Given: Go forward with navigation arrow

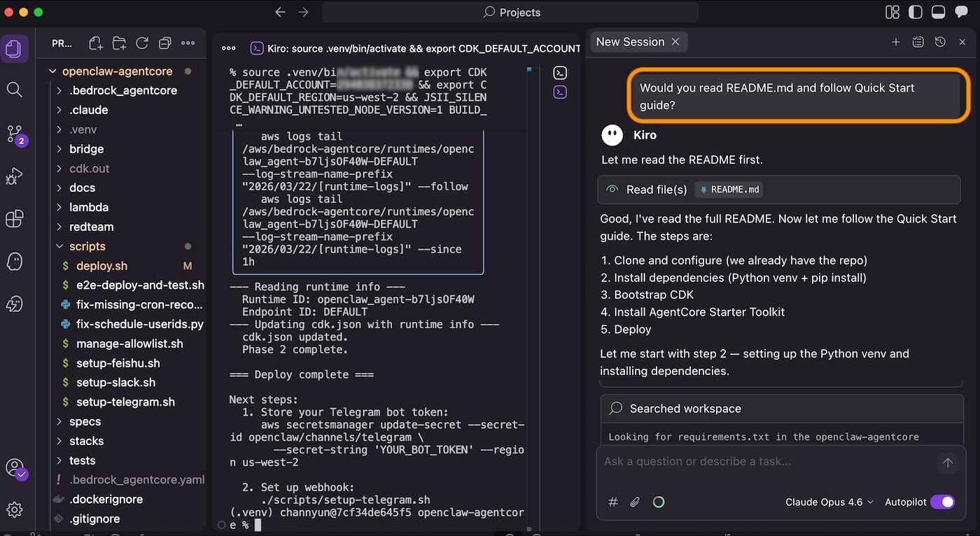Looking at the screenshot, I should tap(303, 12).
